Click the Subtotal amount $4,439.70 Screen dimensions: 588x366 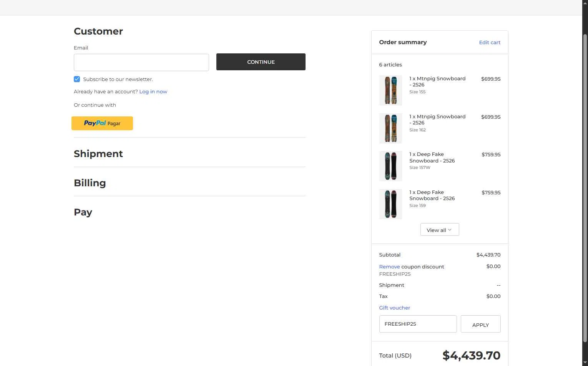(x=488, y=255)
